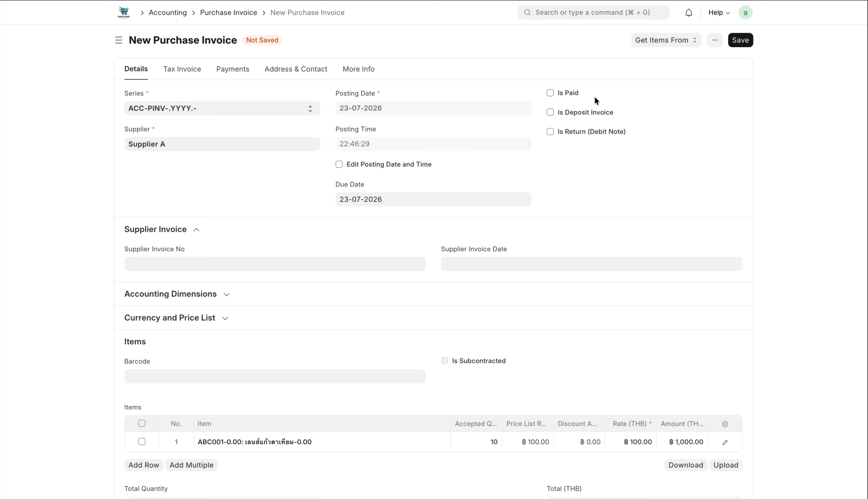
Task: Open the Get Items From dropdown
Action: click(x=666, y=40)
